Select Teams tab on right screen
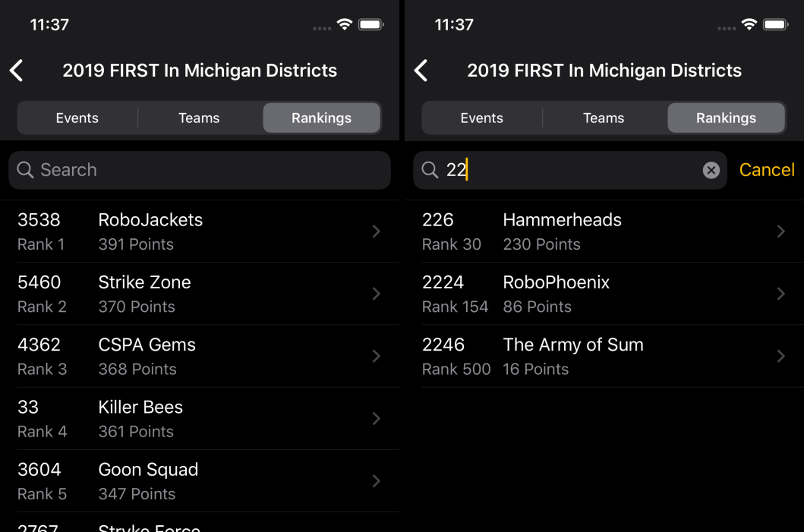Screen dimensions: 804x532 (604, 118)
